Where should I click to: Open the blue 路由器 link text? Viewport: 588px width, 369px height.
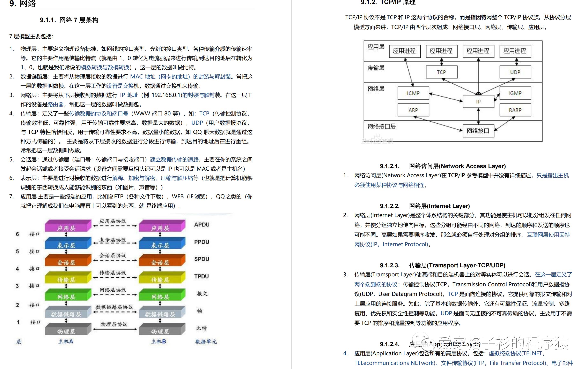(56, 104)
